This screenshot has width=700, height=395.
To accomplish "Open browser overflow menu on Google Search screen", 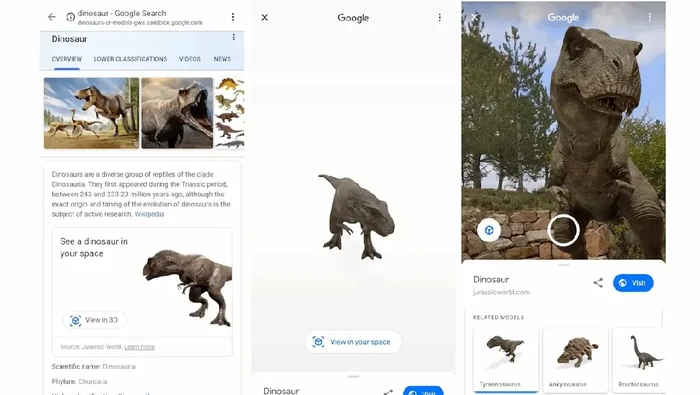I will [x=233, y=17].
